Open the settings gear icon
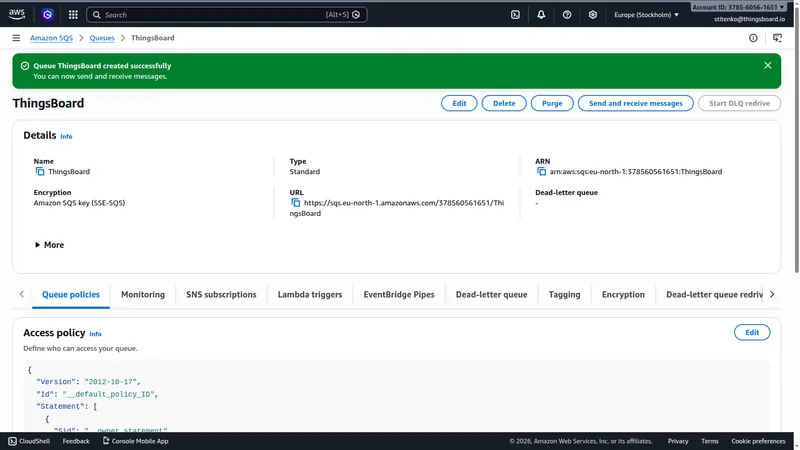This screenshot has width=800, height=450. 592,15
